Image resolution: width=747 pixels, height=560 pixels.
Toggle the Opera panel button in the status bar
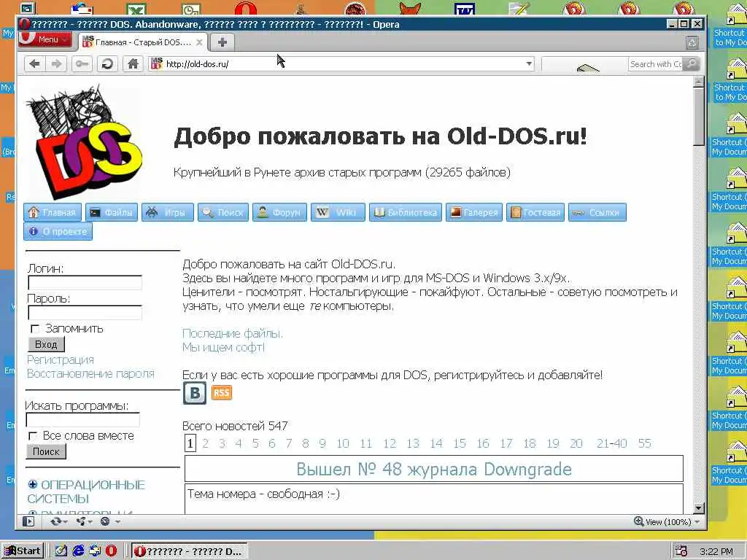coord(28,521)
